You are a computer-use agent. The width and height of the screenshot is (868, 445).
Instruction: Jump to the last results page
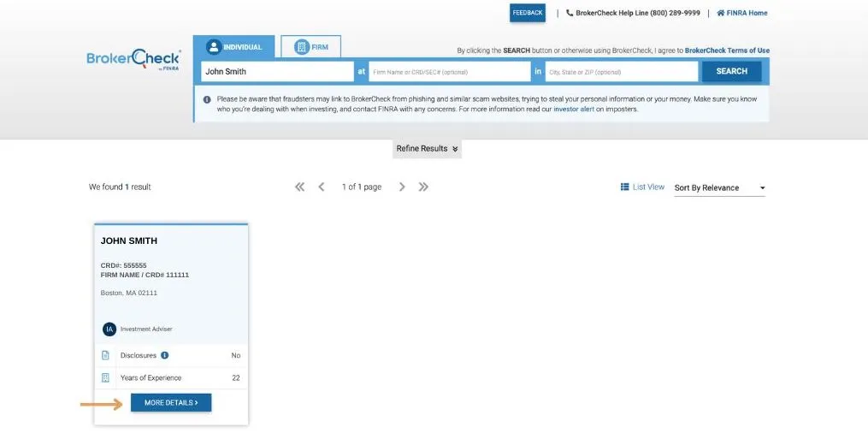(423, 187)
